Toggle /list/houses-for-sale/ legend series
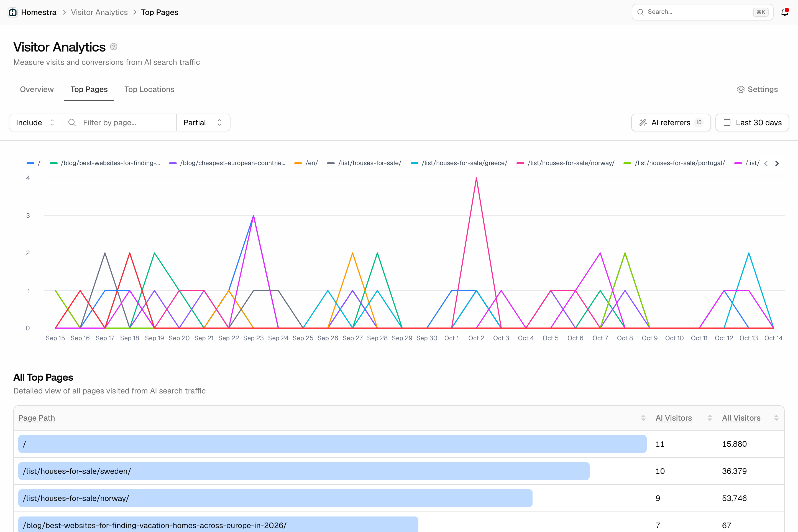Image resolution: width=798 pixels, height=532 pixels. [364, 163]
